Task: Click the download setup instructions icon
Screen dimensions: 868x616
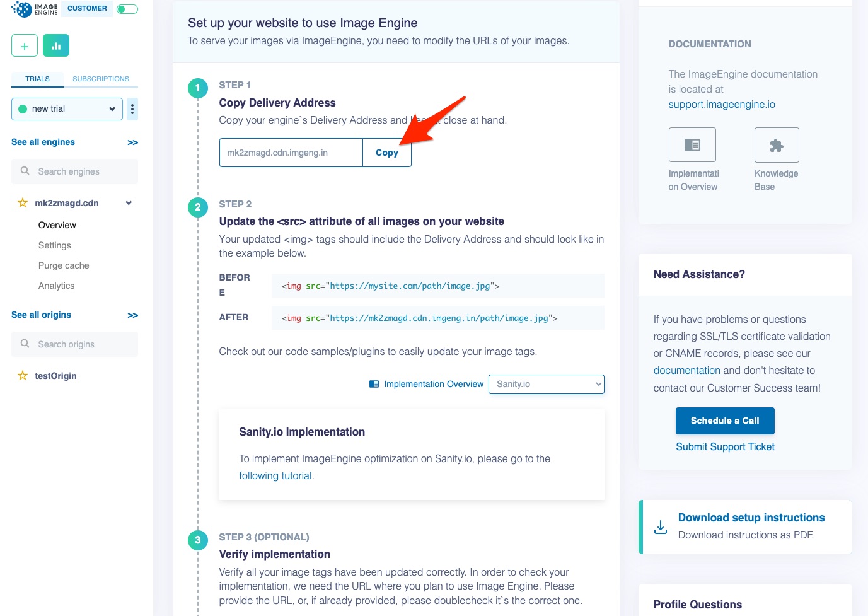Action: click(660, 526)
